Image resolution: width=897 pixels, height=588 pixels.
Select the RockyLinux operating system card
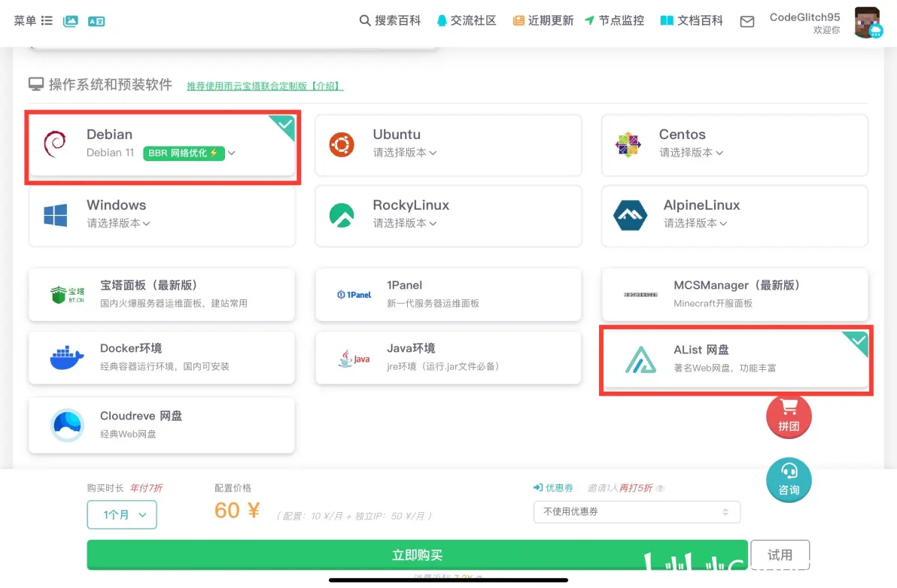tap(448, 216)
